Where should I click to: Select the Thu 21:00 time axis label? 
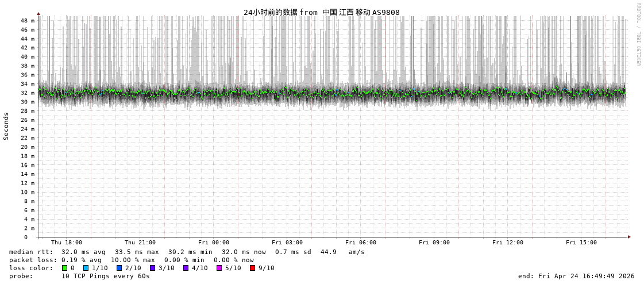coord(140,243)
